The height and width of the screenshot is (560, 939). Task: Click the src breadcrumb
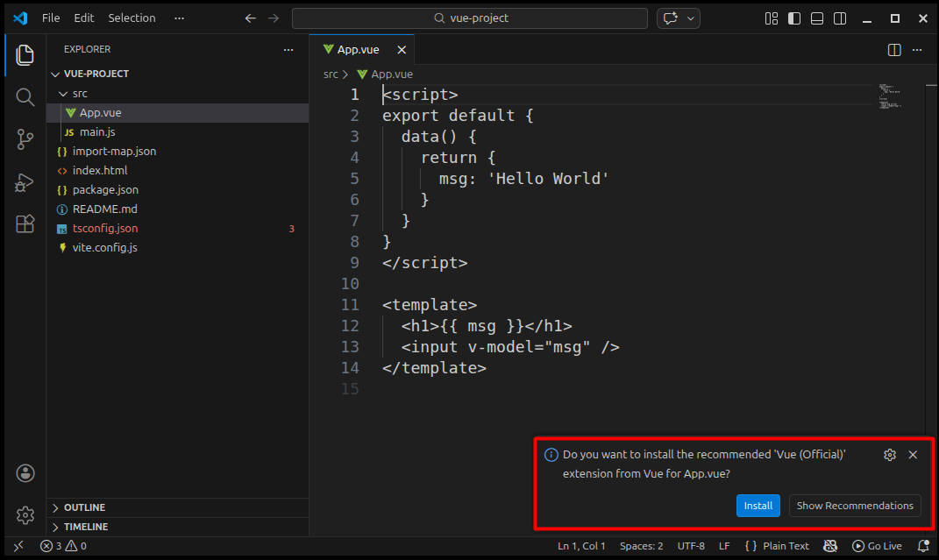(331, 74)
